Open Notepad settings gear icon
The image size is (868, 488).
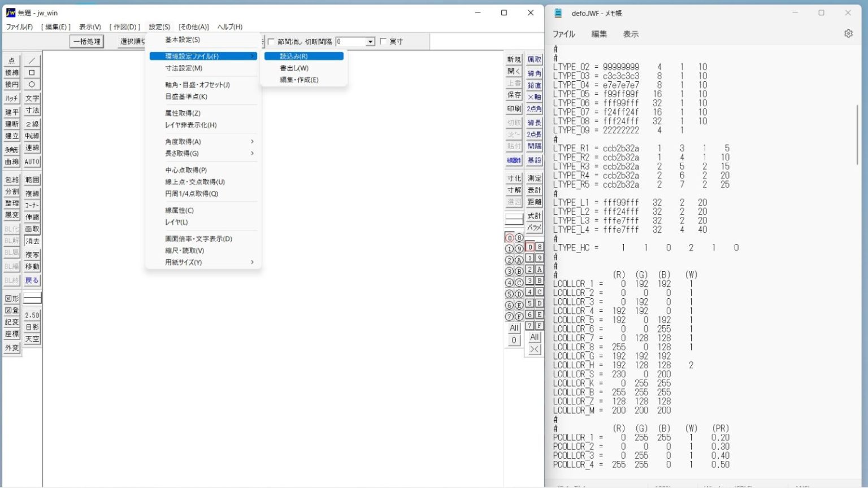click(848, 34)
